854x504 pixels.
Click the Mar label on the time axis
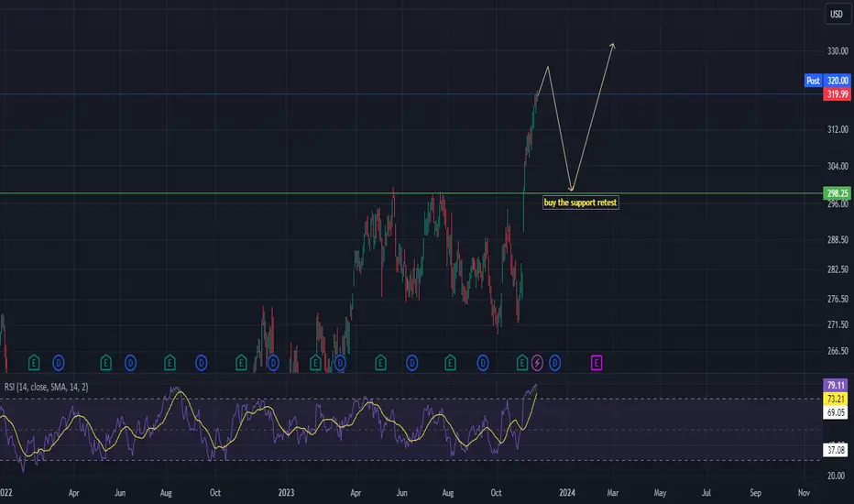pos(613,493)
